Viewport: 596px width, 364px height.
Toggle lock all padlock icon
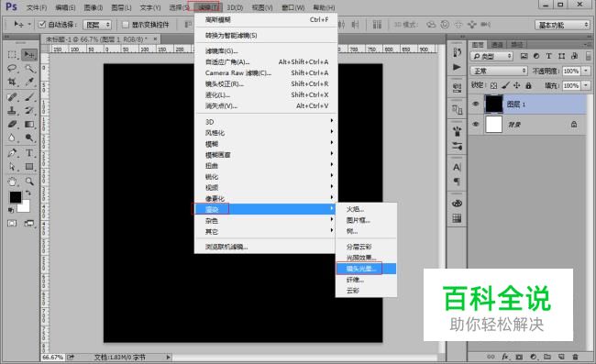pyautogui.click(x=528, y=85)
